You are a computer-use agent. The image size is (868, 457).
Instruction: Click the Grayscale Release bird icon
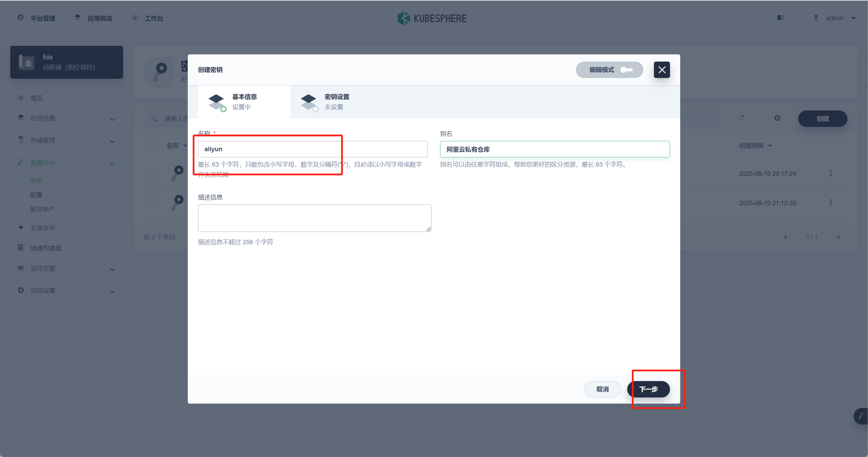tap(21, 227)
